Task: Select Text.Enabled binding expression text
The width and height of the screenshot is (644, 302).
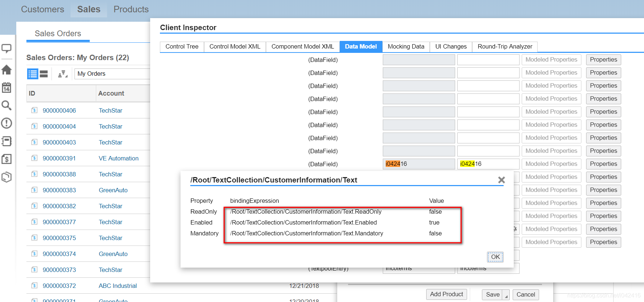Action: coord(304,223)
